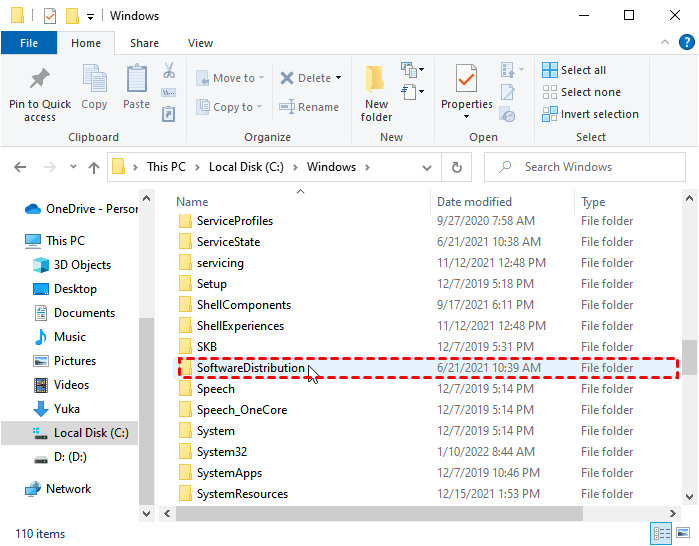Click the file list vertical scrollbar thumb
The height and width of the screenshot is (546, 699).
pyautogui.click(x=690, y=358)
